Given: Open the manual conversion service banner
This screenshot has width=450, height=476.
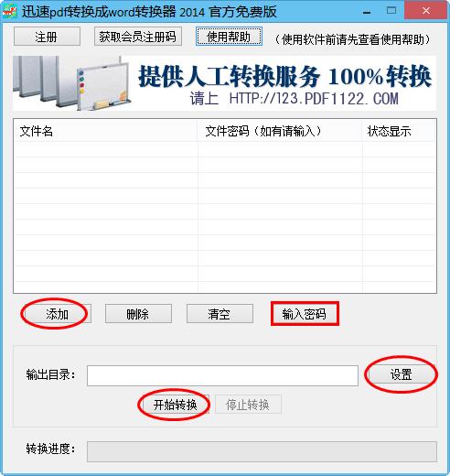Looking at the screenshot, I should pos(225,83).
